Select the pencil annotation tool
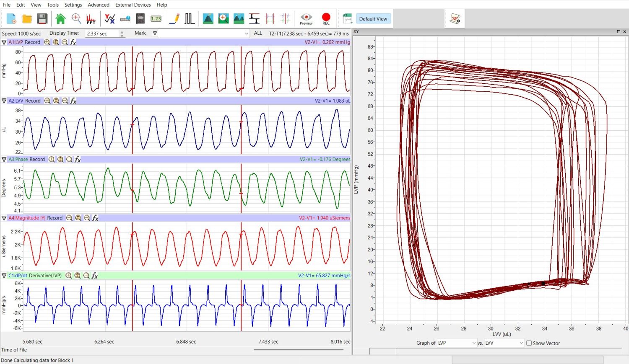The height and width of the screenshot is (364, 629). coord(174,18)
